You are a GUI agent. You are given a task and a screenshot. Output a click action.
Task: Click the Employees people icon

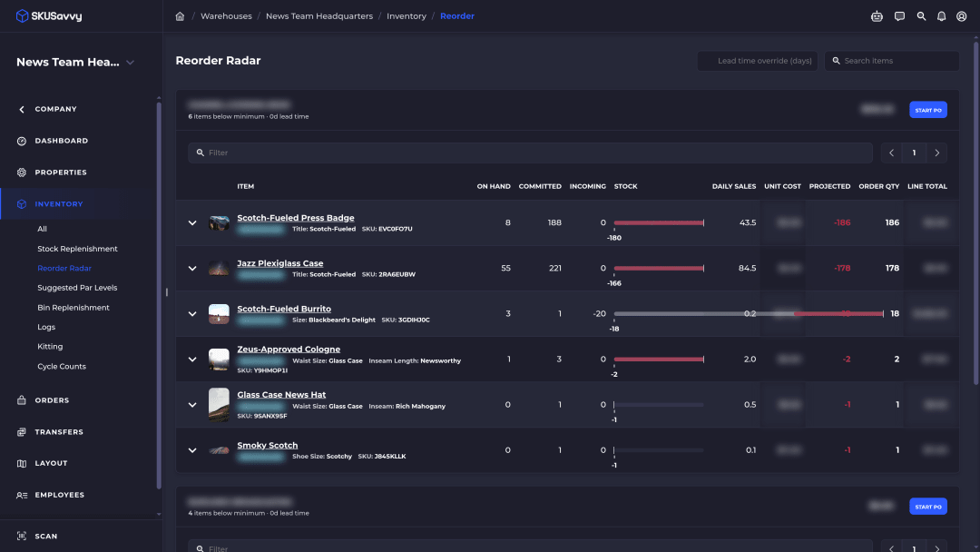[22, 495]
